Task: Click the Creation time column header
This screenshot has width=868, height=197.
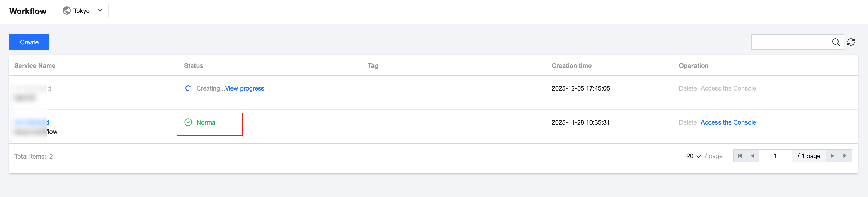Action: [572, 65]
